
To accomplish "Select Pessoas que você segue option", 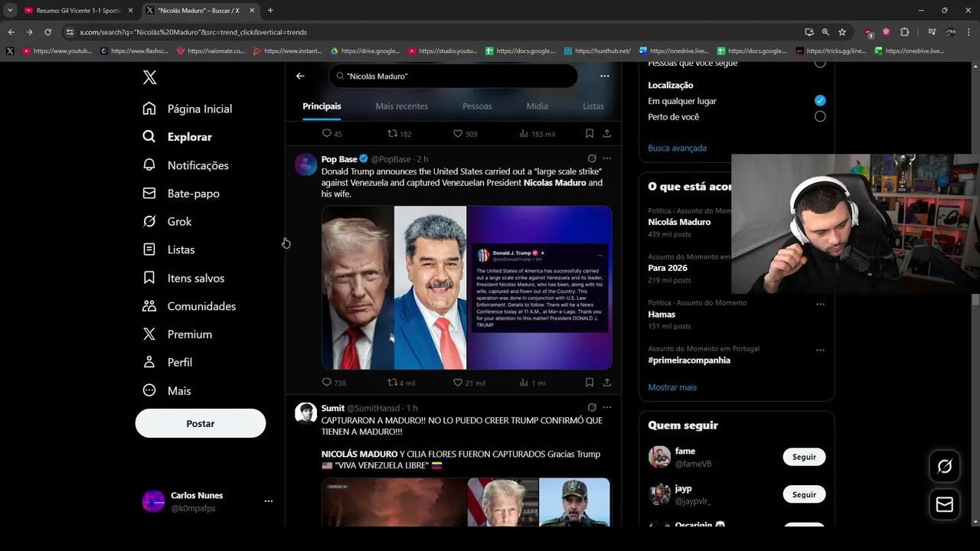I will point(820,64).
